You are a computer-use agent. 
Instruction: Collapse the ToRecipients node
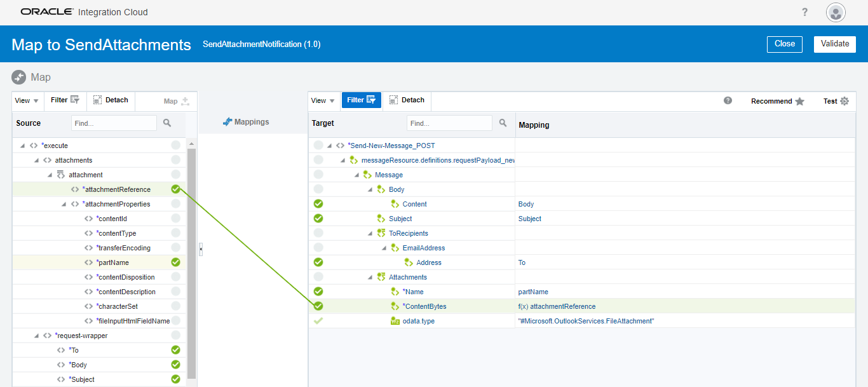[370, 233]
